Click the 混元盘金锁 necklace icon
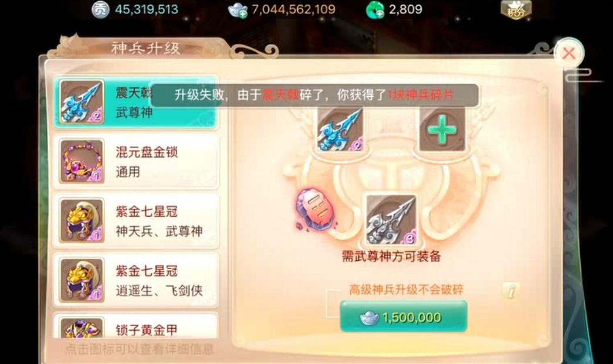The width and height of the screenshot is (613, 364). click(82, 161)
